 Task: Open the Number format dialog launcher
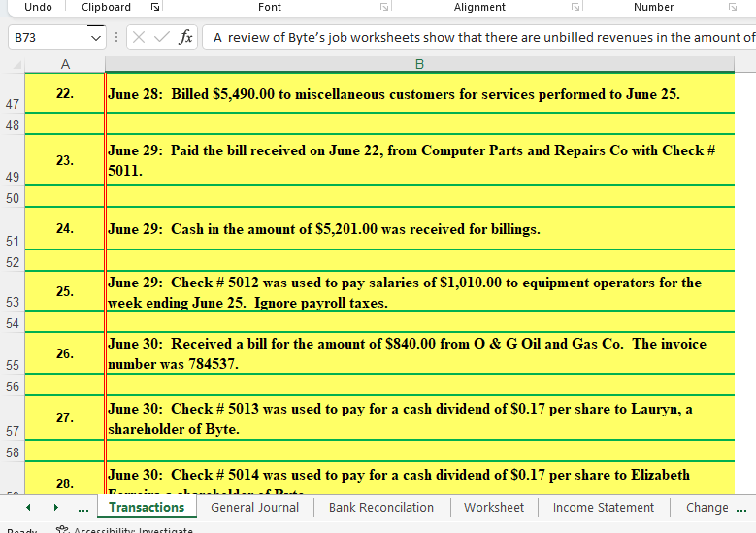[x=733, y=7]
